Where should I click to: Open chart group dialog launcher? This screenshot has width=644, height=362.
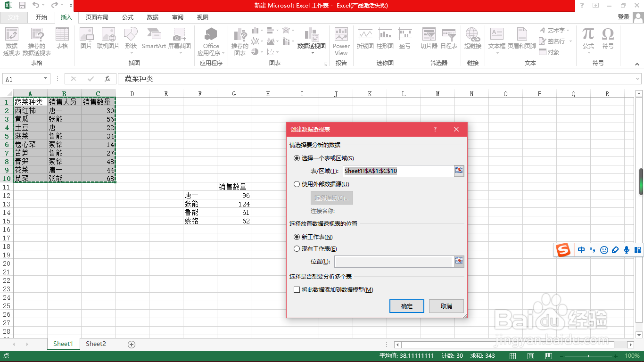click(325, 64)
